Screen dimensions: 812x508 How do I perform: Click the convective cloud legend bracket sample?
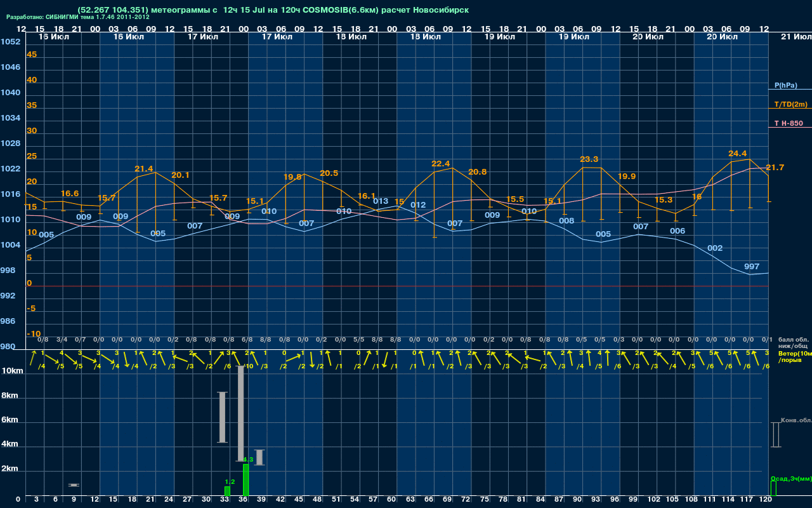[776, 435]
